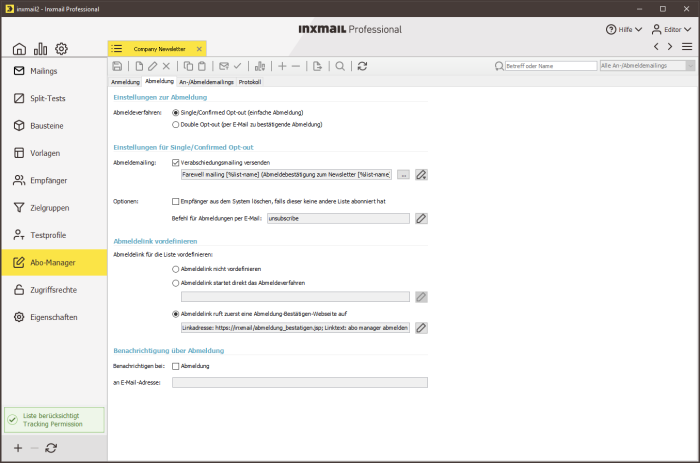Screen dimensions: 700x463
Task: Select Single/Confirmed Opt-out radio button
Action: point(175,113)
